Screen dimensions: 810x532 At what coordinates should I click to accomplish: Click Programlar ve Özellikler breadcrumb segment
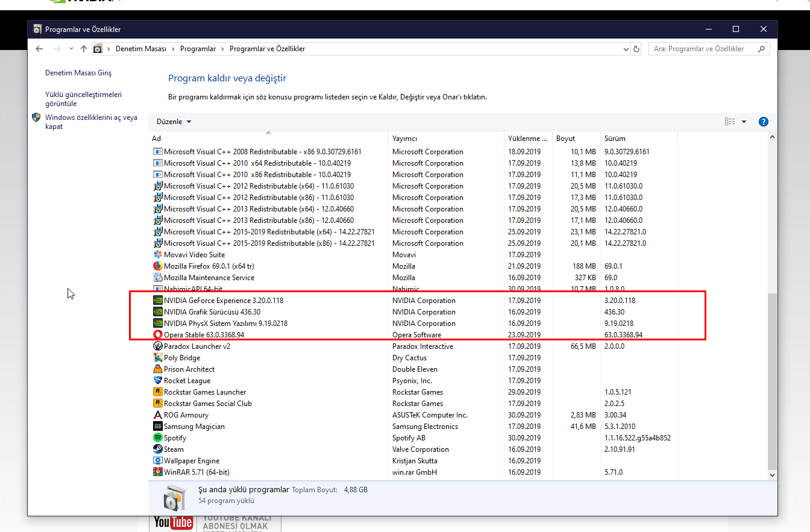tap(267, 49)
